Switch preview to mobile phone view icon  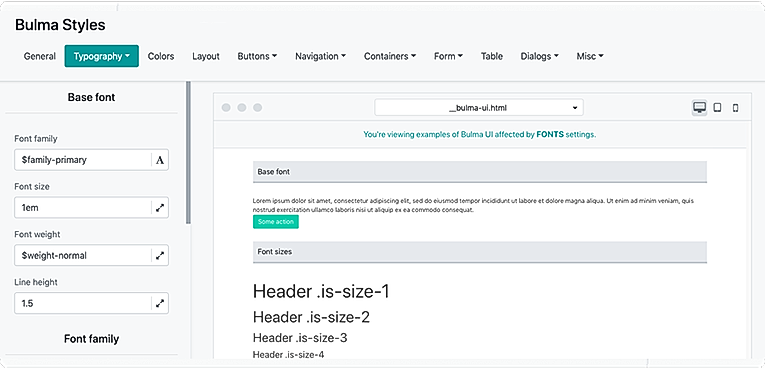click(x=735, y=108)
